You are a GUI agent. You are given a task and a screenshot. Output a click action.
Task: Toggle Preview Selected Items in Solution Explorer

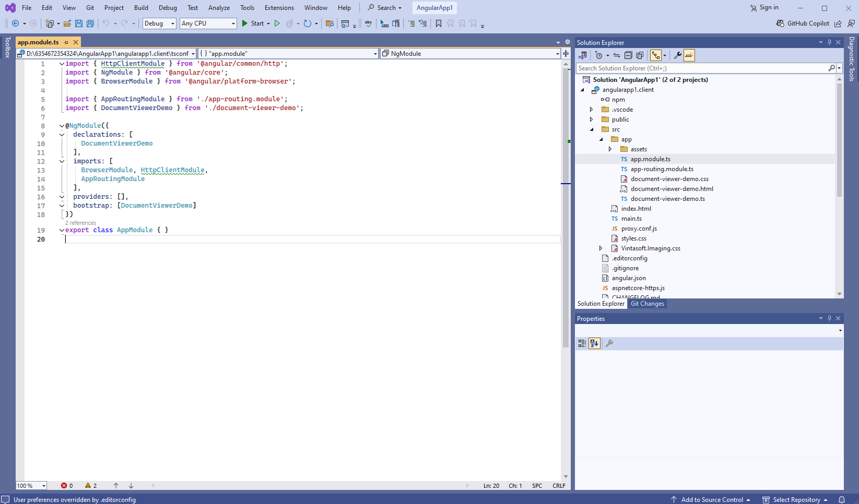pos(689,55)
